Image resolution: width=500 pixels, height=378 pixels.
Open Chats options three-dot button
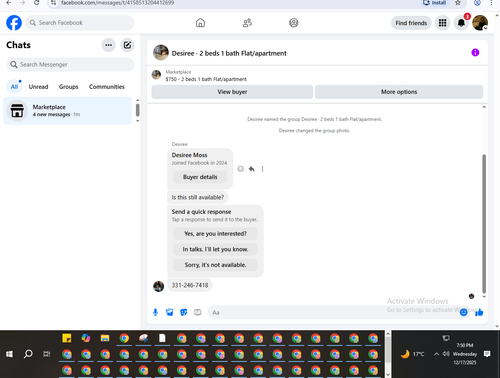[109, 45]
